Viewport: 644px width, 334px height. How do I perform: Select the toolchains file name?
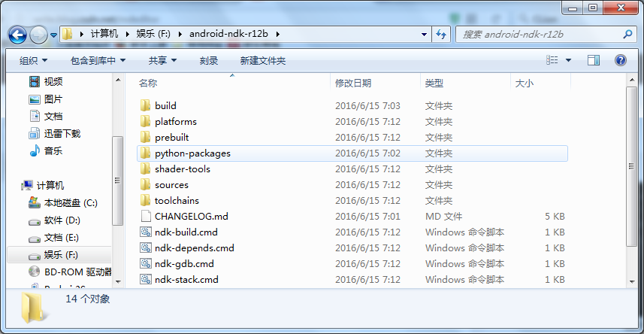(177, 201)
